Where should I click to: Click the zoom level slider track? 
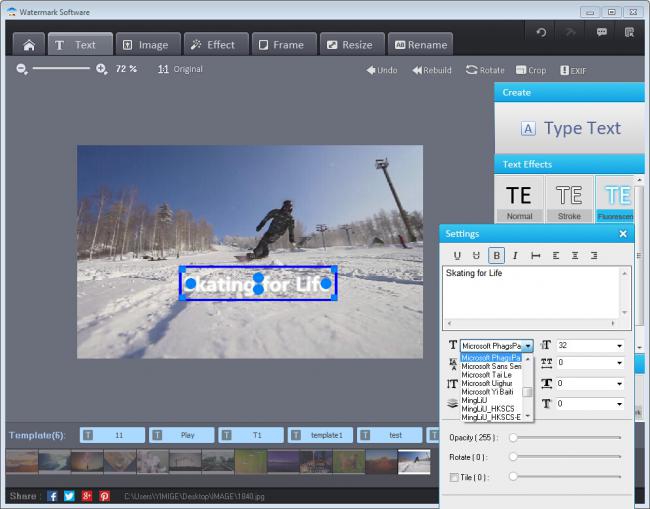click(x=61, y=68)
